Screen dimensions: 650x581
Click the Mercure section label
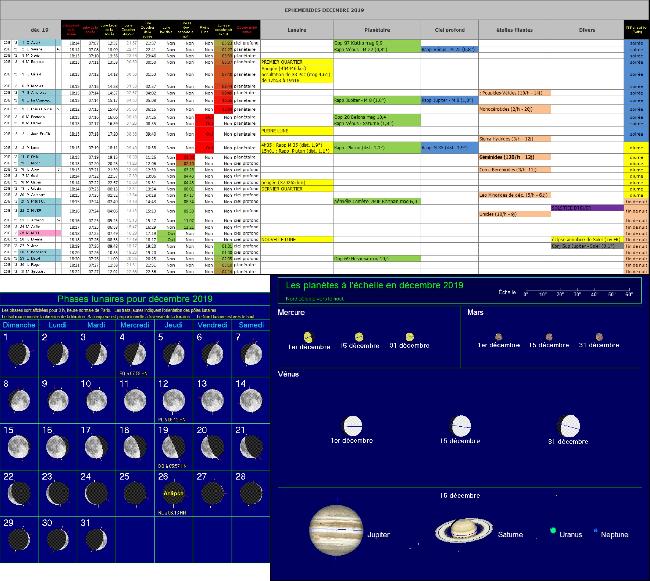291,312
